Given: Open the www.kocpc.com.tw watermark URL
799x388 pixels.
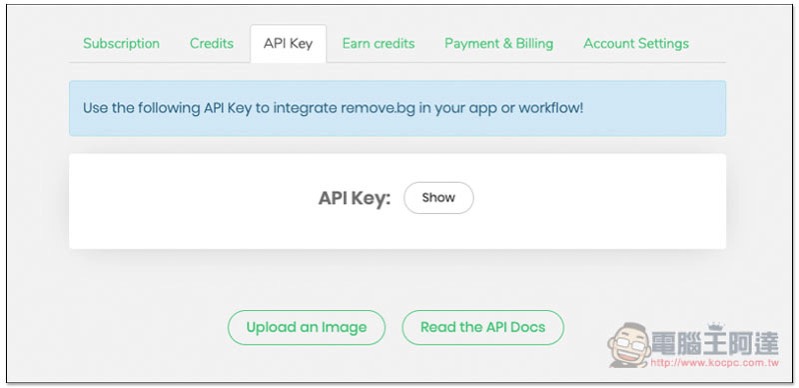Looking at the screenshot, I should pos(715,363).
